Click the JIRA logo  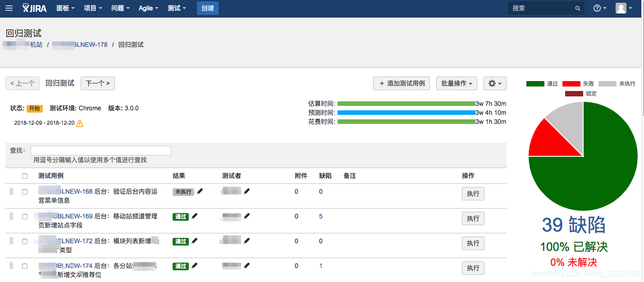(x=35, y=8)
